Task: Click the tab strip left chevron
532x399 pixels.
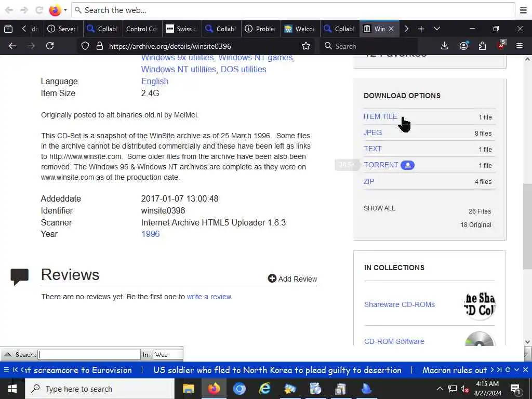Action: 24,29
